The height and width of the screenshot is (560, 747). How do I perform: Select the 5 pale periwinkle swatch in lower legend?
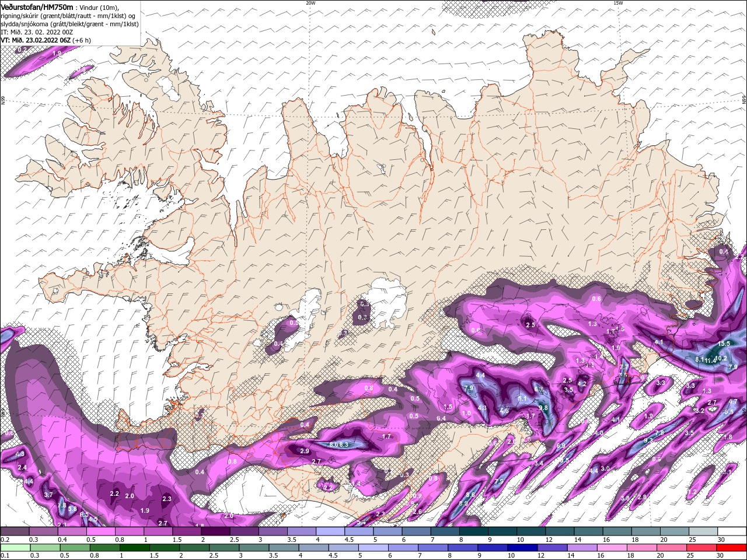click(373, 548)
